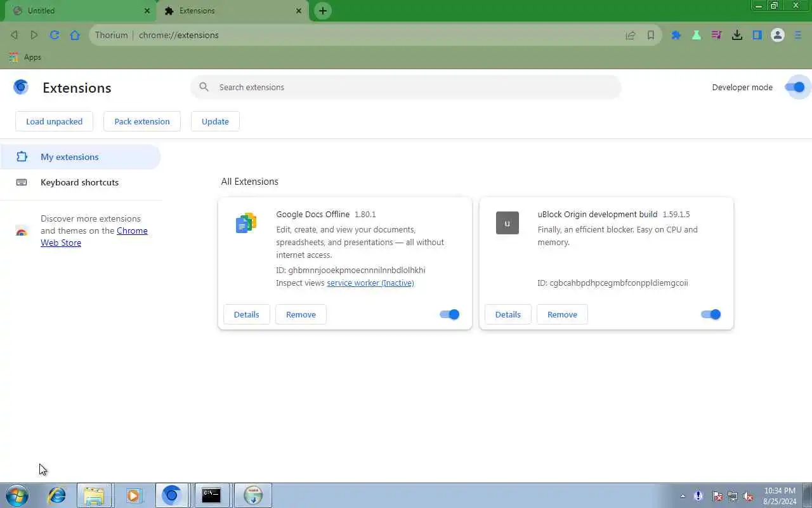Remove the Google Docs Offline extension
This screenshot has width=812, height=508.
click(301, 314)
